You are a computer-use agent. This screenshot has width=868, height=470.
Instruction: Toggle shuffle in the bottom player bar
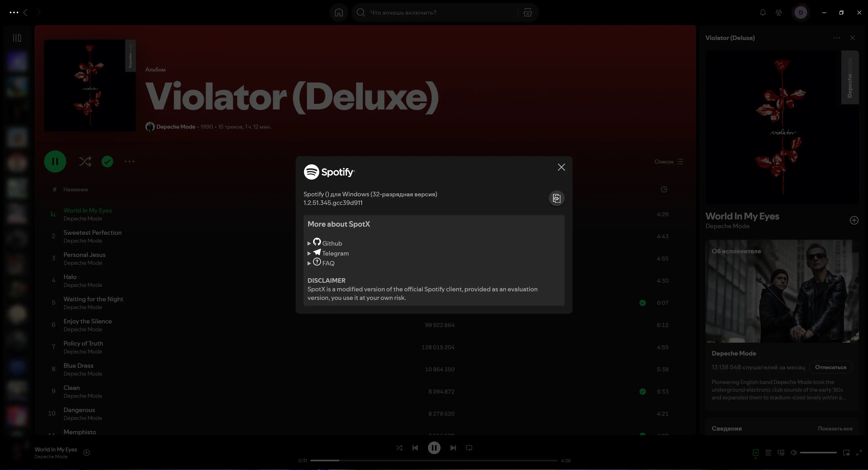(399, 448)
